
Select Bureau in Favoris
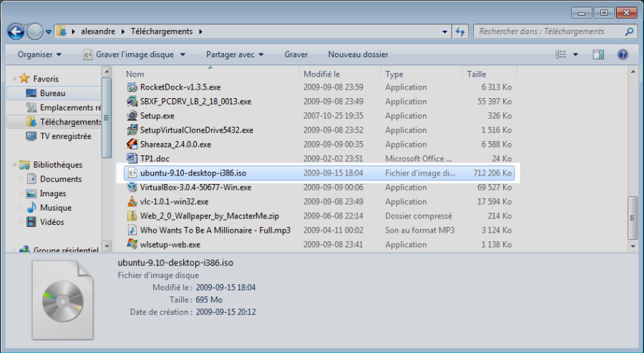[x=54, y=93]
